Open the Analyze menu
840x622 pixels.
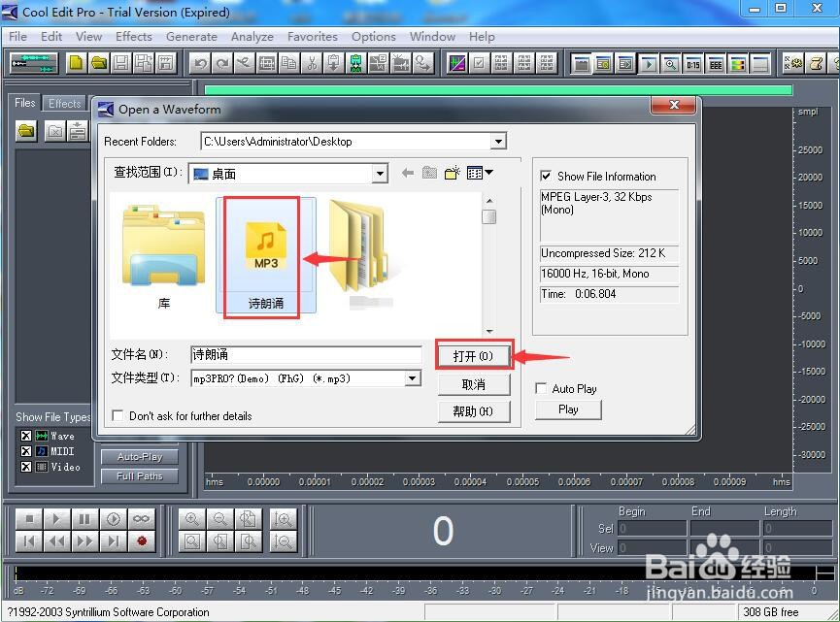click(252, 37)
